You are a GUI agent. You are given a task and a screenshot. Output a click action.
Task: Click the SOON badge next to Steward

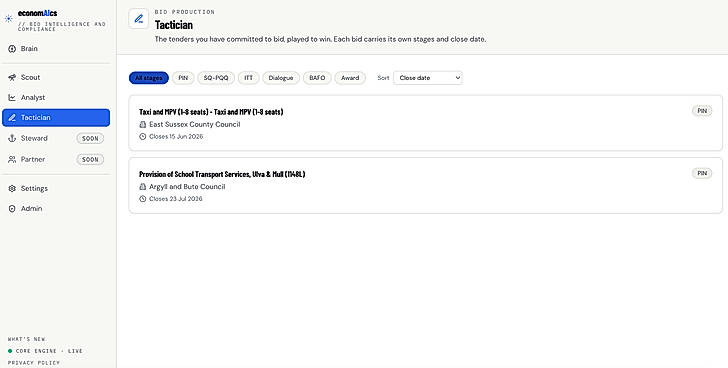tap(90, 138)
